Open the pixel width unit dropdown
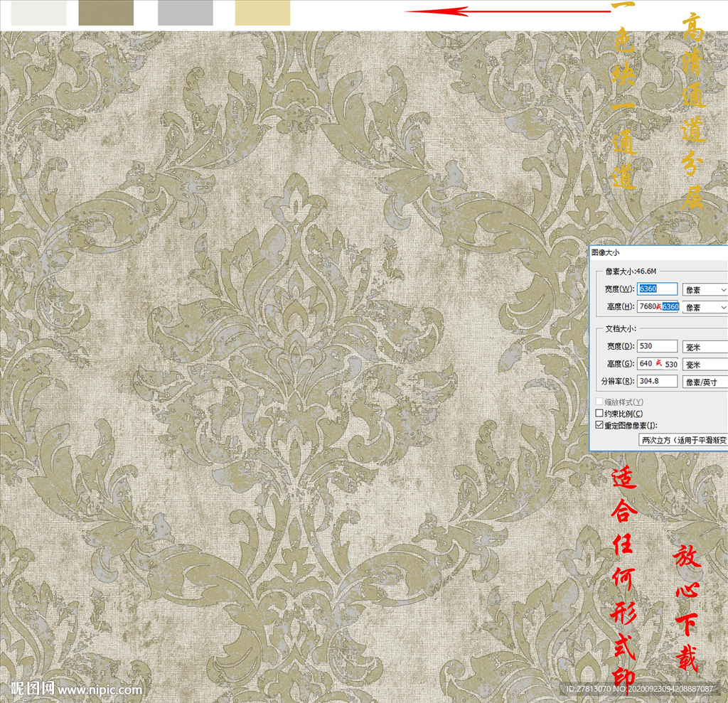 (x=705, y=290)
